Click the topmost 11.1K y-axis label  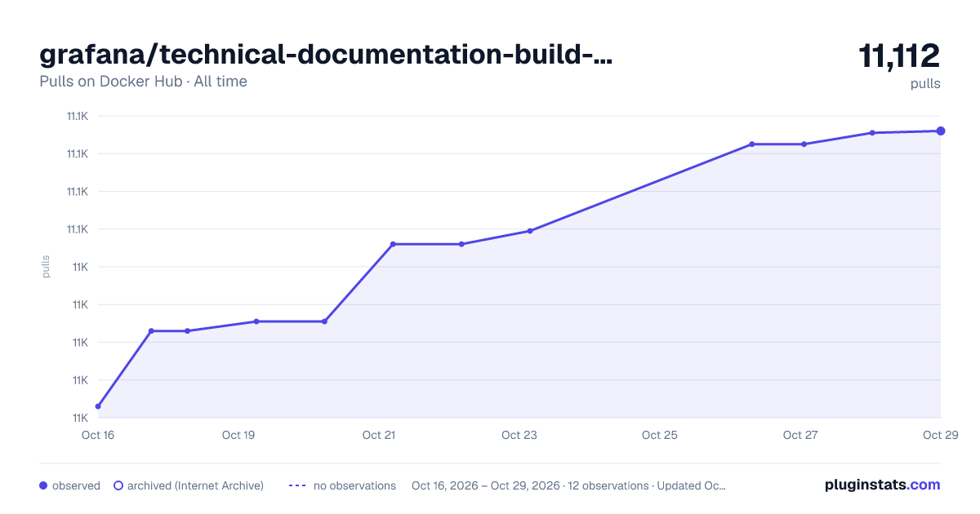77,116
